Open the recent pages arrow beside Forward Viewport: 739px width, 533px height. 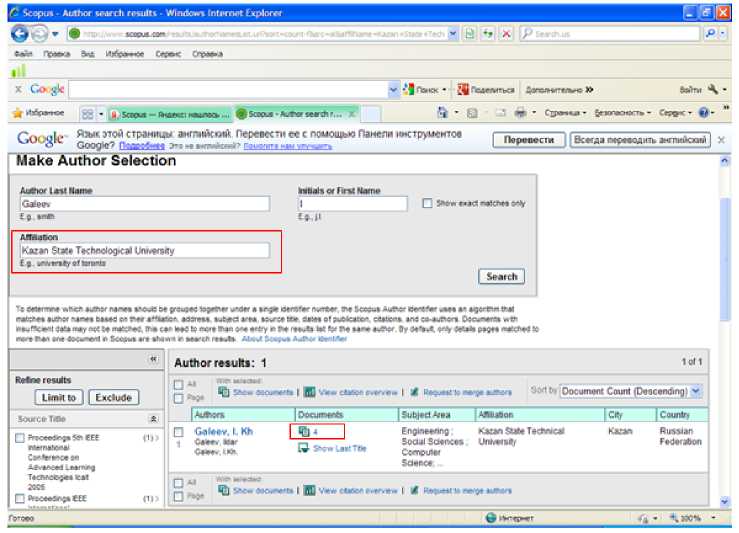tap(55, 34)
